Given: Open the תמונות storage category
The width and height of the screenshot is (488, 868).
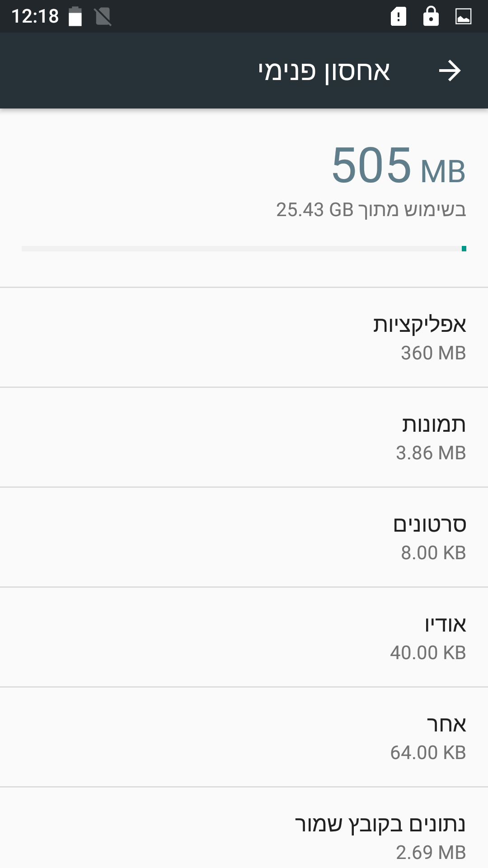Looking at the screenshot, I should pyautogui.click(x=244, y=437).
